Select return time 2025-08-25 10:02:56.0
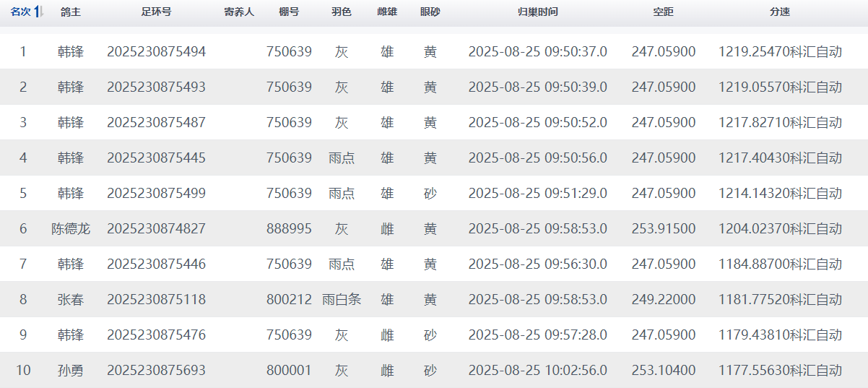 click(x=537, y=371)
